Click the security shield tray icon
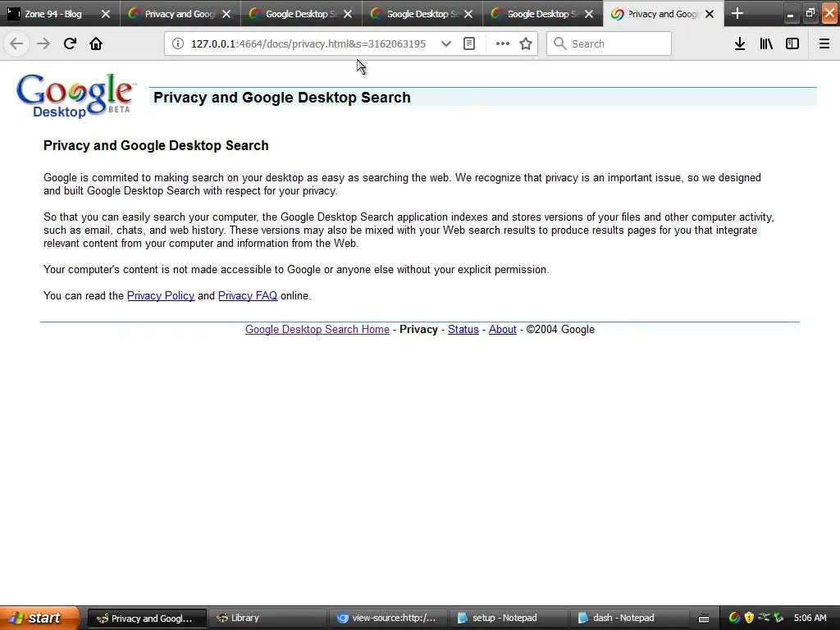This screenshot has width=840, height=630. [749, 618]
